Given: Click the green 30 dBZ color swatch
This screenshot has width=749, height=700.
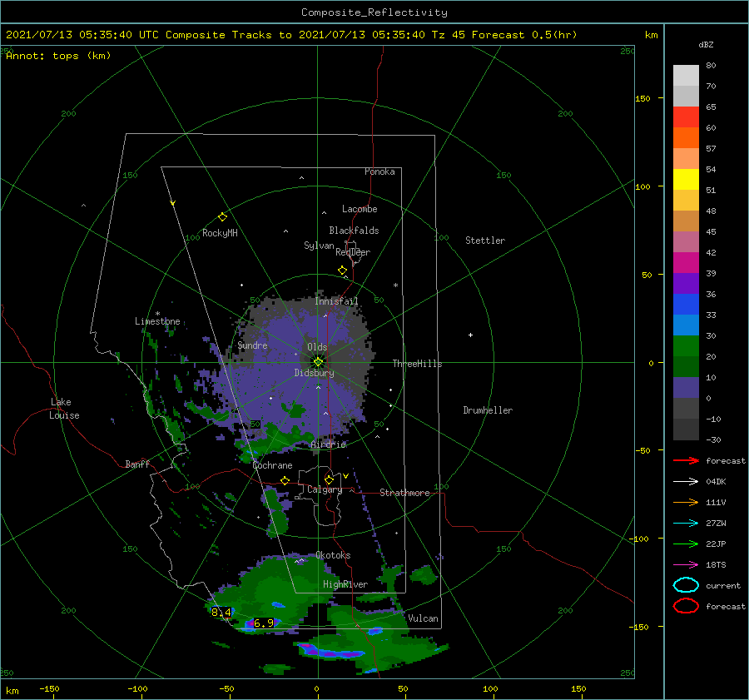Looking at the screenshot, I should pyautogui.click(x=686, y=345).
